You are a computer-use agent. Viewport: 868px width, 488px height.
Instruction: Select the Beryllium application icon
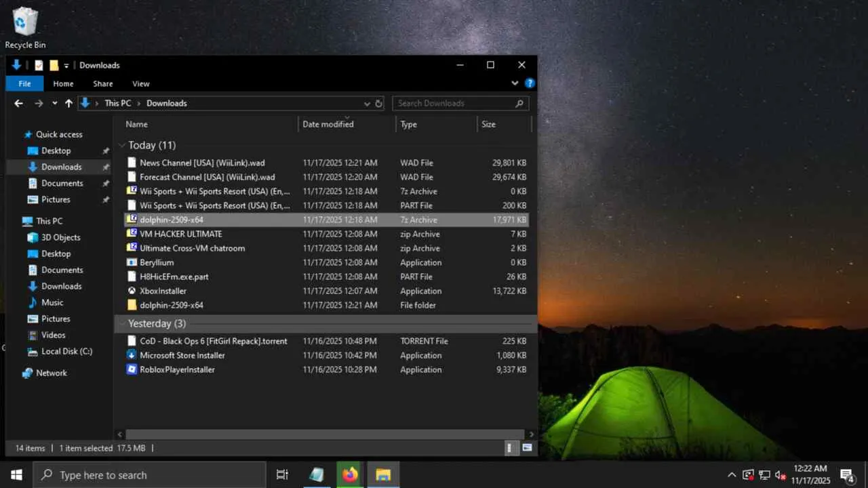(x=132, y=262)
